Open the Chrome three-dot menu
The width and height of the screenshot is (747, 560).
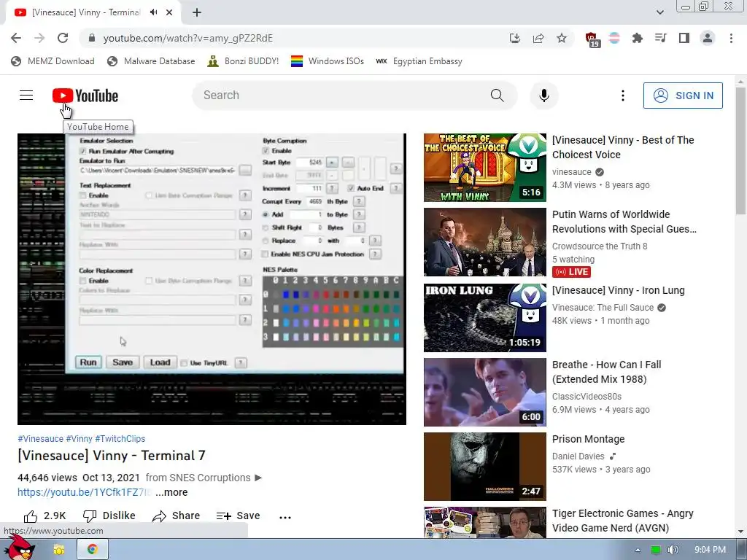[x=731, y=38]
